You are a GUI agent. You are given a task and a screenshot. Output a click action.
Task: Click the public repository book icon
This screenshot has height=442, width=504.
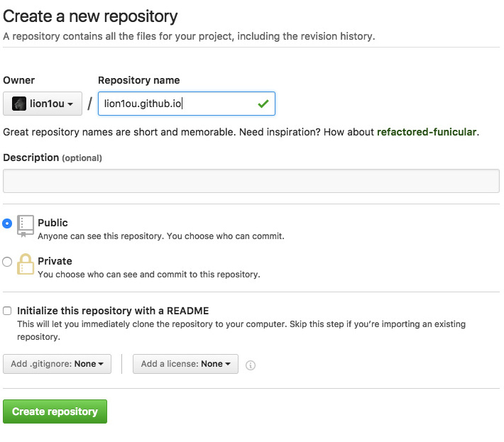pyautogui.click(x=26, y=225)
